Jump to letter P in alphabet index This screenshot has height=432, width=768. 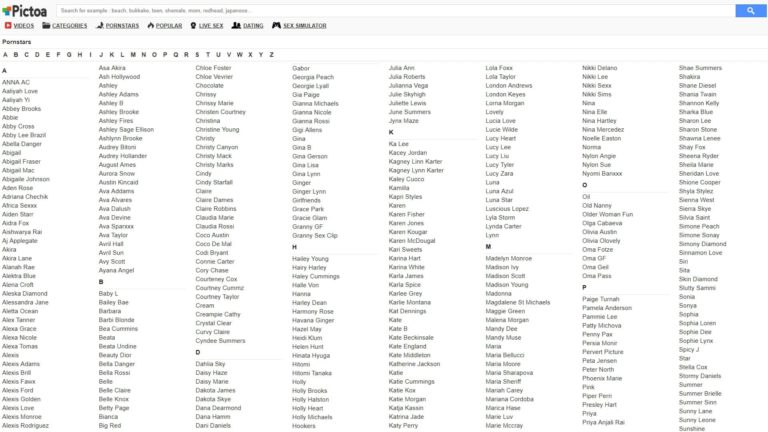pos(165,55)
